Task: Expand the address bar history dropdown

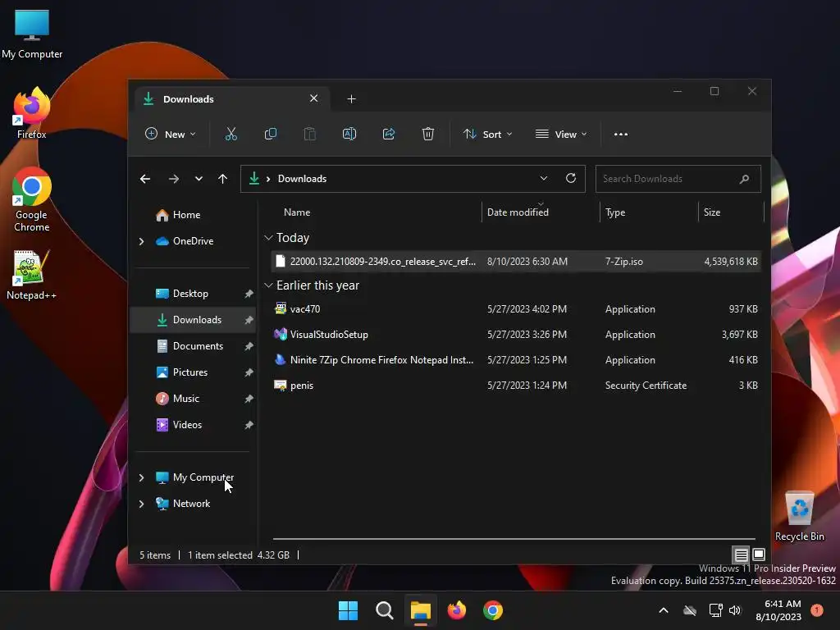Action: [x=544, y=178]
